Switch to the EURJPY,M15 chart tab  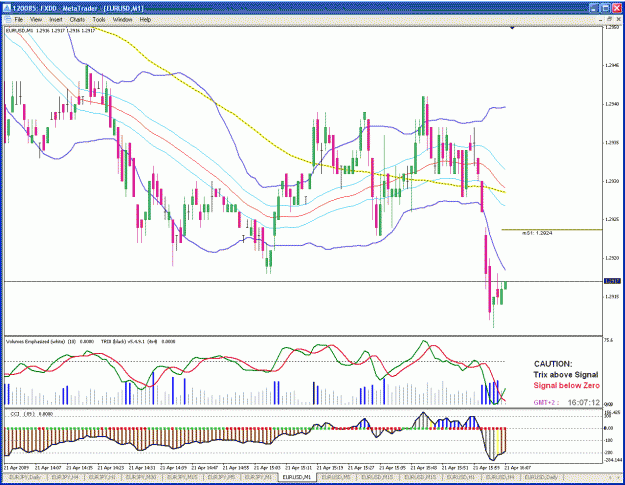pyautogui.click(x=182, y=477)
